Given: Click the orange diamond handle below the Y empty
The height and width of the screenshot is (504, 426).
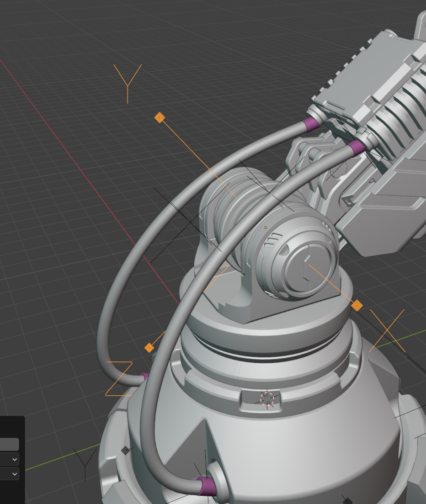Looking at the screenshot, I should pos(160,118).
